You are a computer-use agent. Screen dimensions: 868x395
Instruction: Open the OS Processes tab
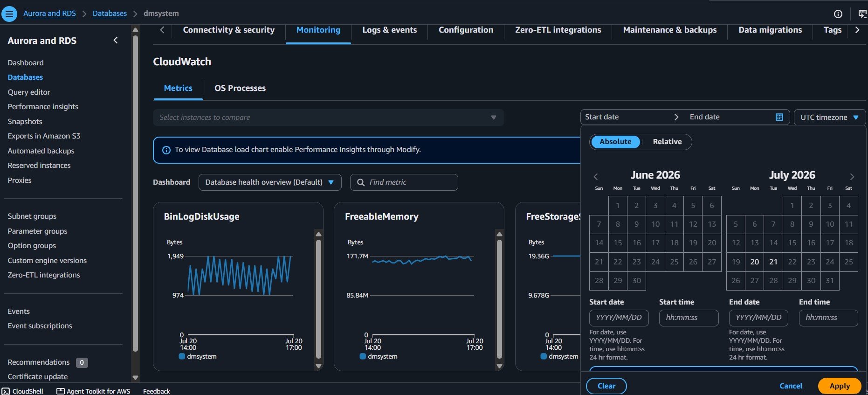pos(240,88)
